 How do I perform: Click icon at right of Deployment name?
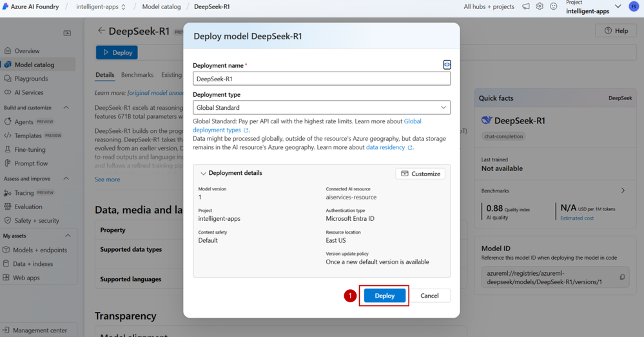pos(447,65)
